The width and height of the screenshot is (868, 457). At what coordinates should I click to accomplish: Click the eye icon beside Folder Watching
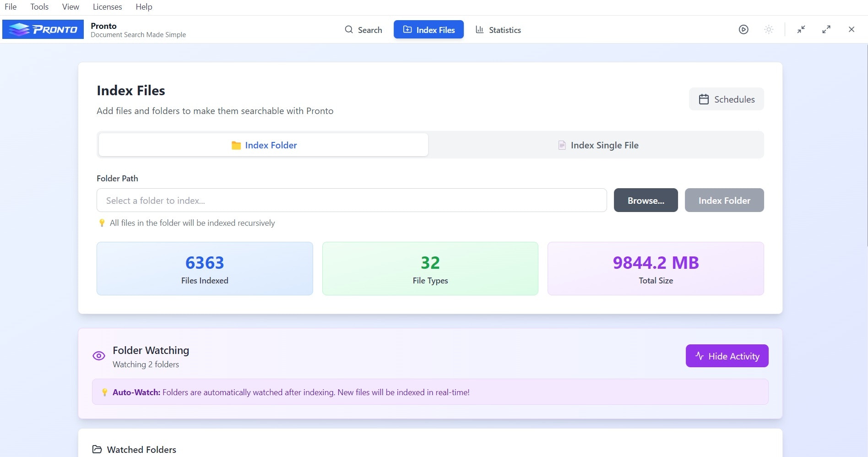pyautogui.click(x=98, y=356)
